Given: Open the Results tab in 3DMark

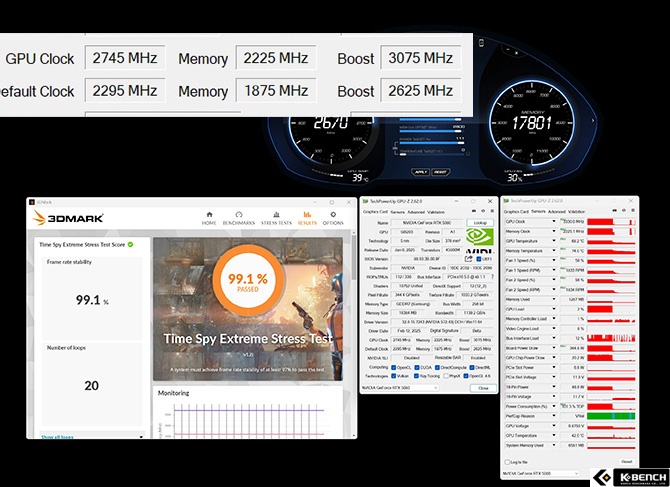Looking at the screenshot, I should [x=307, y=218].
